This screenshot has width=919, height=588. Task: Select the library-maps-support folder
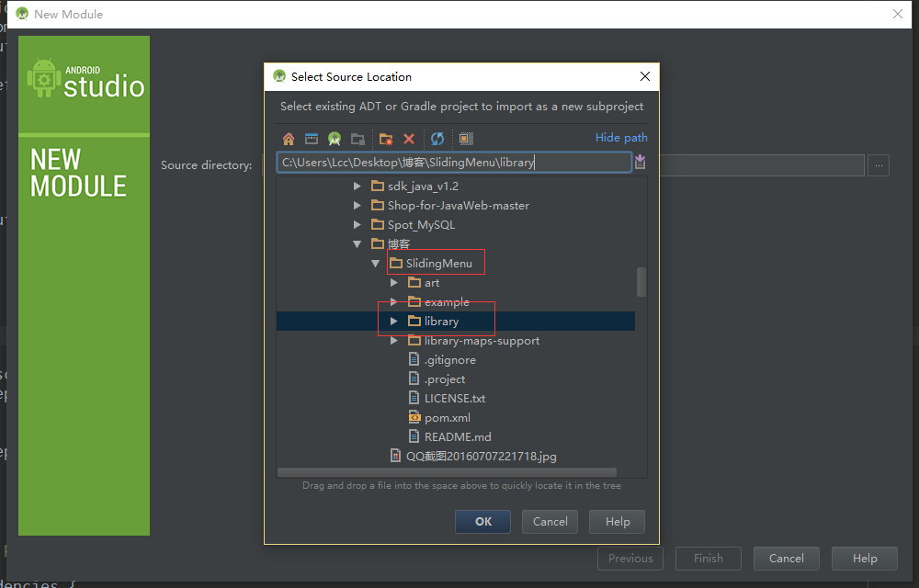[474, 341]
